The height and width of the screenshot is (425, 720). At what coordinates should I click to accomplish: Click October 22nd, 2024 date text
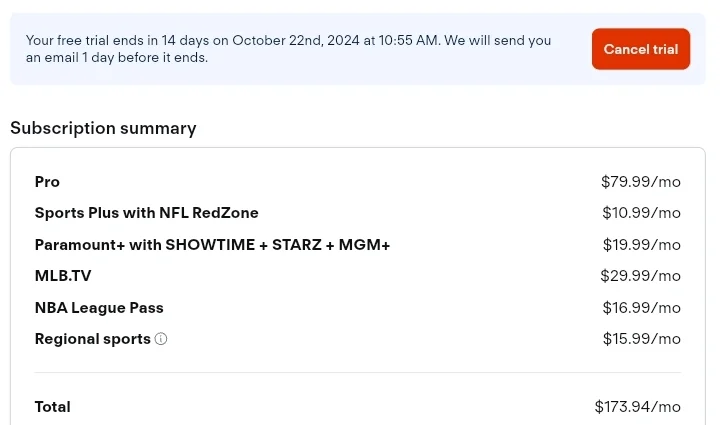coord(296,40)
